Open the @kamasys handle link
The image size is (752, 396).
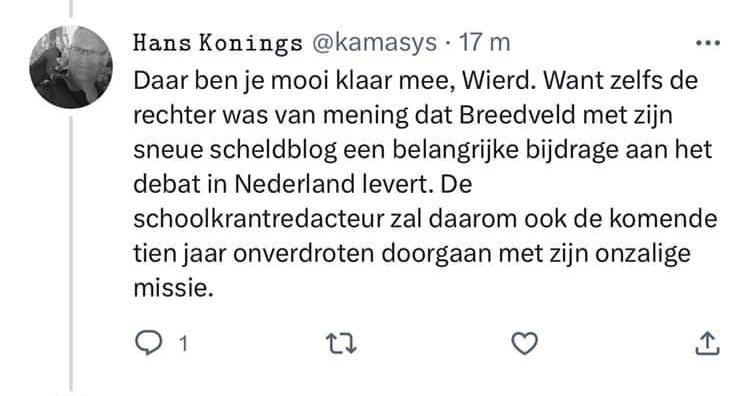[375, 43]
